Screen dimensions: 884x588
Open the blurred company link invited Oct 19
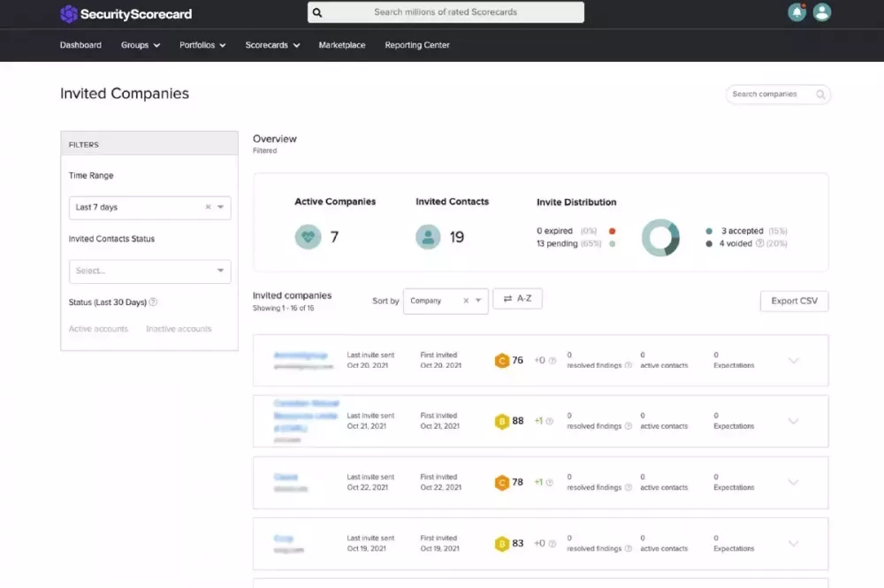pyautogui.click(x=284, y=538)
